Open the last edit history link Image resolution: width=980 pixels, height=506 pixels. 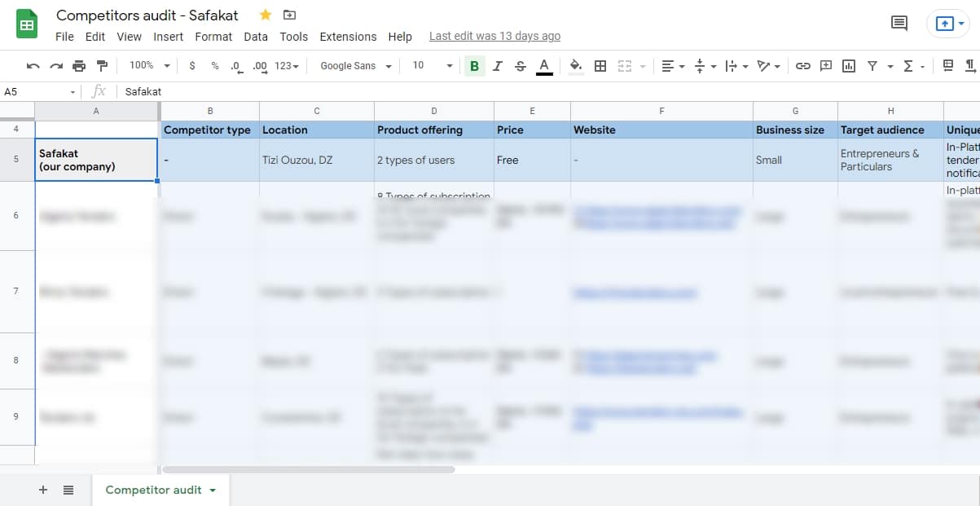(494, 37)
